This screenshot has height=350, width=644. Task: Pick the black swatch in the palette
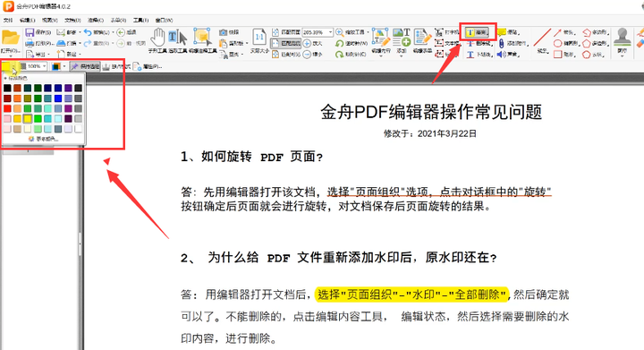[7, 88]
